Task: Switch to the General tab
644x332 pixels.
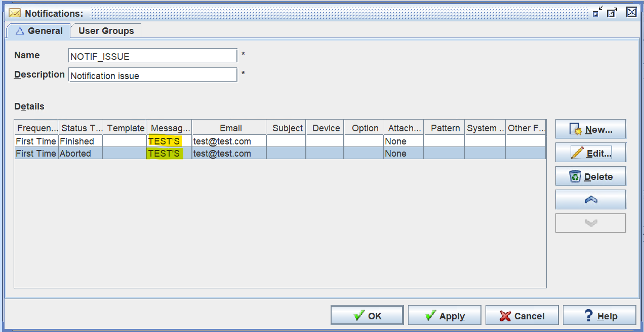Action: [38, 31]
